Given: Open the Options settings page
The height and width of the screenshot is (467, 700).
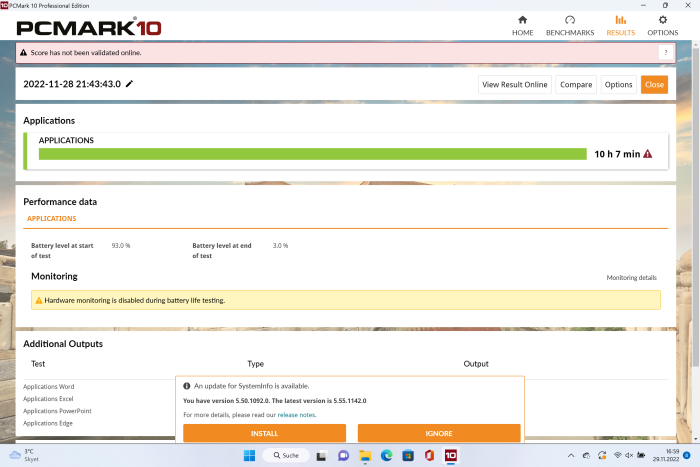Looking at the screenshot, I should click(662, 25).
